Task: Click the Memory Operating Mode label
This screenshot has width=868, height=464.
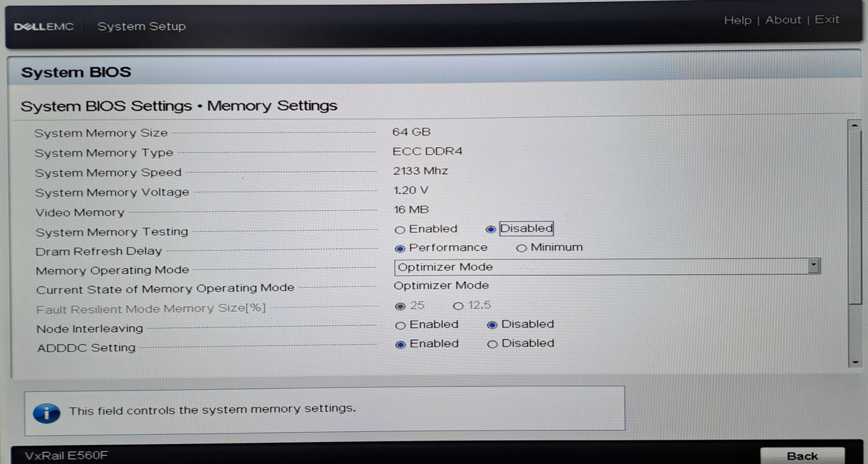Action: 112,270
